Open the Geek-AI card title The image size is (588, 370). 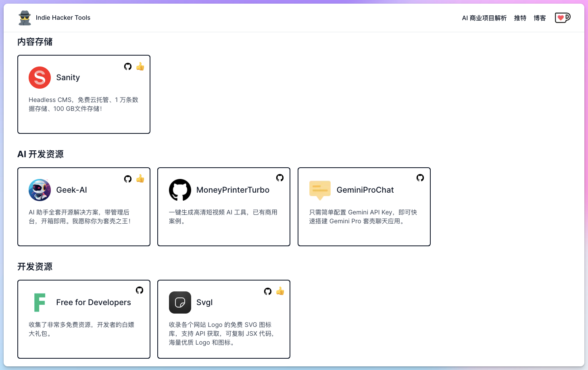(x=72, y=190)
